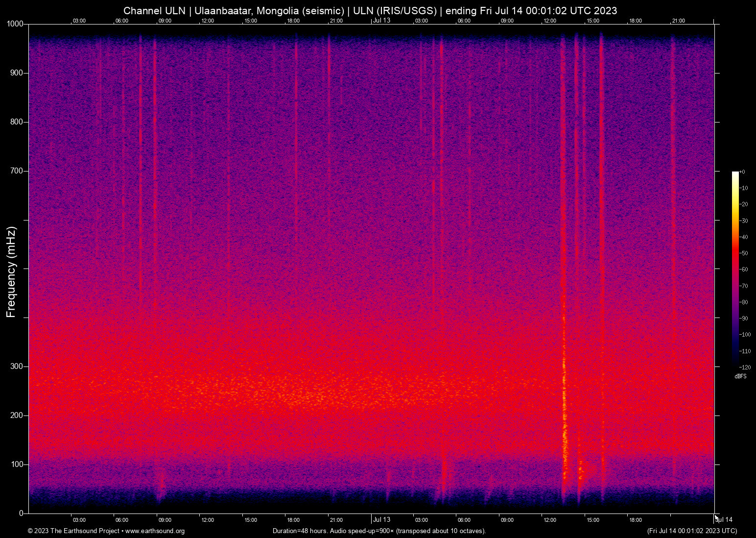Click the Duration=48 hours footer text

point(378,531)
